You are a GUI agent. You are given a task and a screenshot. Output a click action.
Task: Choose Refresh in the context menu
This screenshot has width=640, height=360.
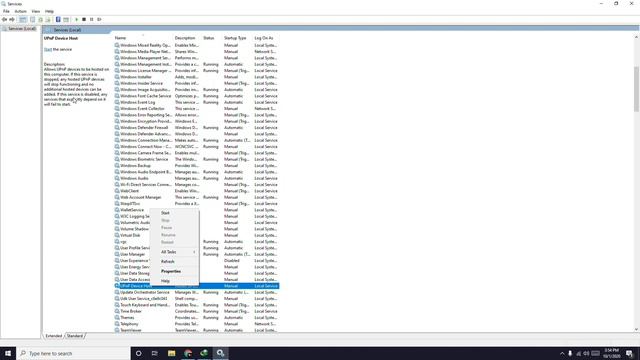click(175, 262)
